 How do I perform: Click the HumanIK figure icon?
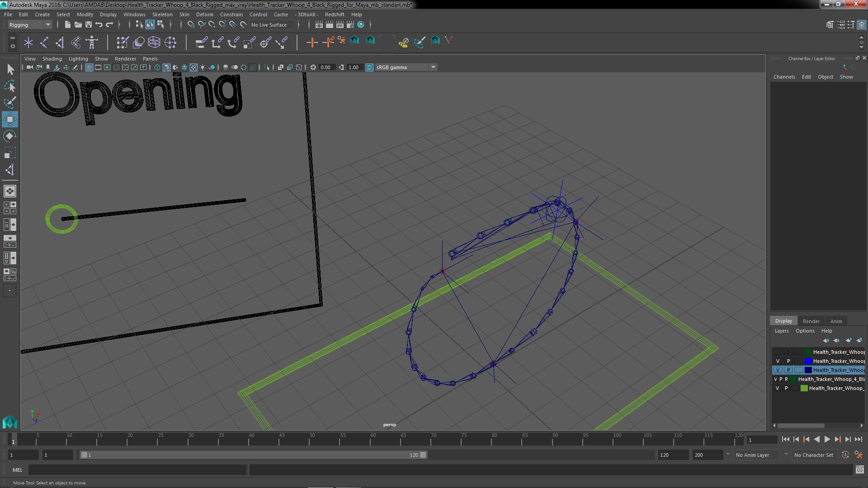tap(92, 42)
